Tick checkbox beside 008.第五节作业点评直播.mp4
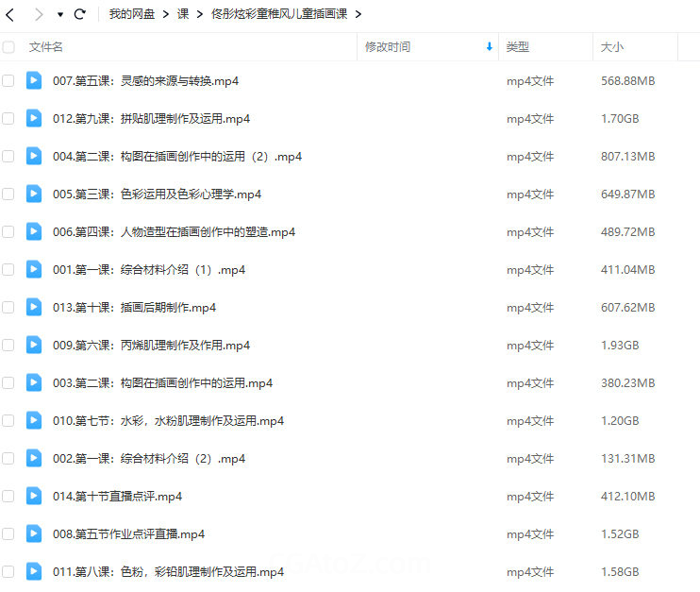Image resolution: width=700 pixels, height=592 pixels. click(x=8, y=534)
